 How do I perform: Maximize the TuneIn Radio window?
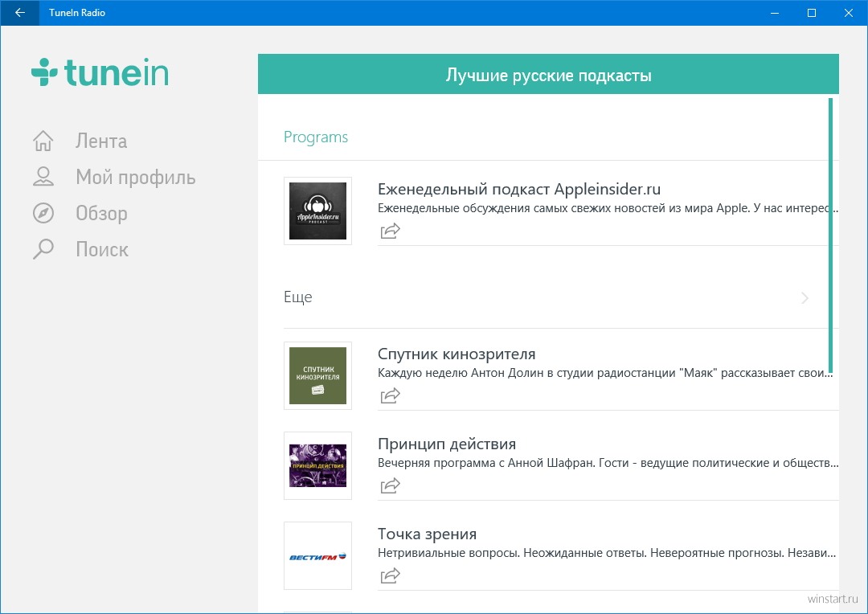point(812,13)
